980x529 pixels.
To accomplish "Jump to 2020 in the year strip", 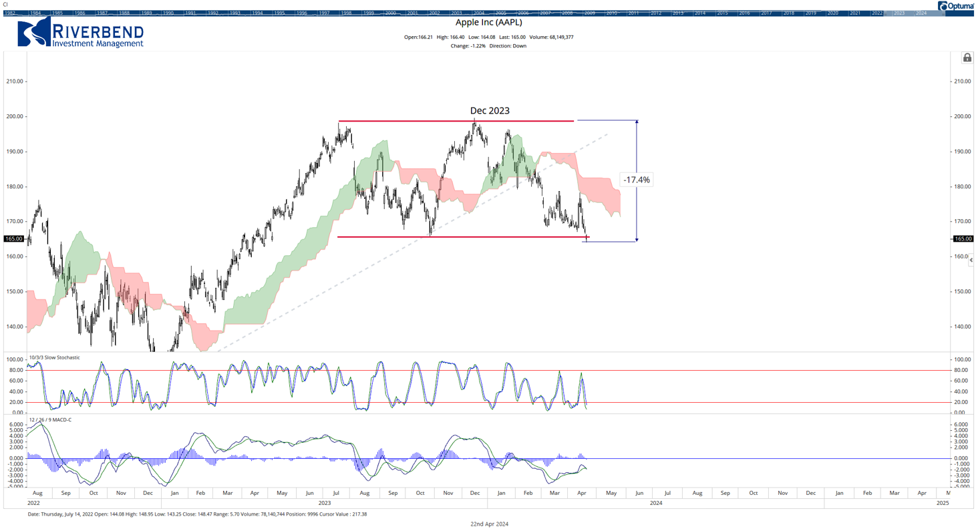I will (x=832, y=13).
